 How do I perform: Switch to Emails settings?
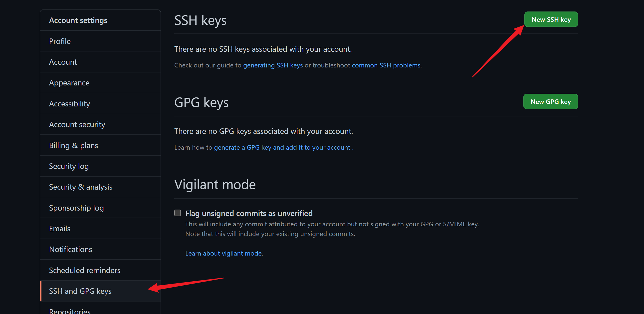pos(59,229)
